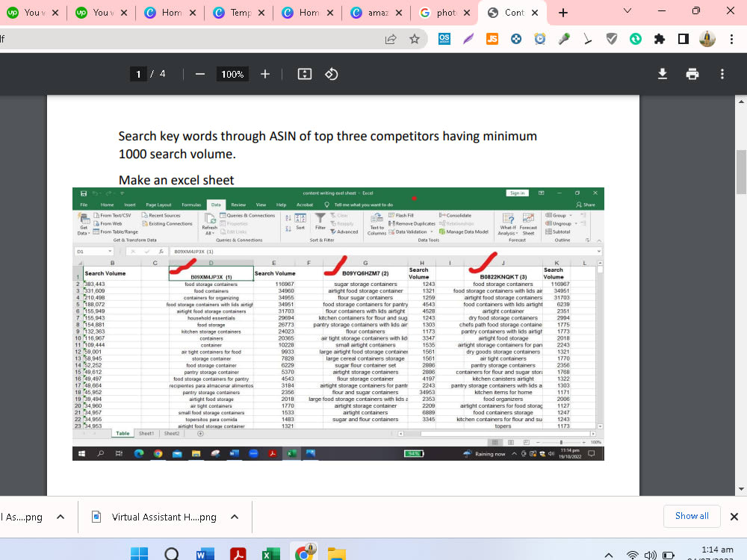
Task: Switch to the Temp tab
Action: (239, 13)
